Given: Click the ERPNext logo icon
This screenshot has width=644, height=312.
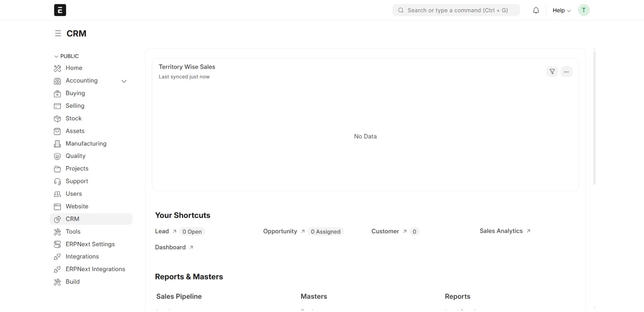Looking at the screenshot, I should pyautogui.click(x=60, y=10).
